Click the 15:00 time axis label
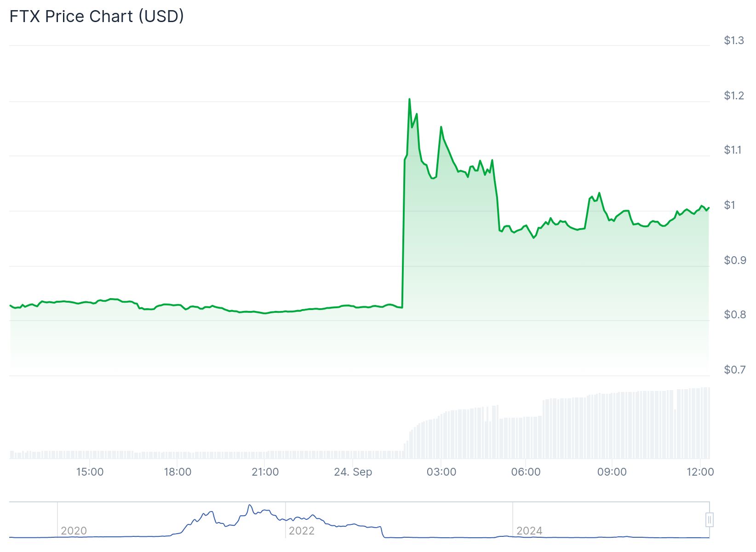 pyautogui.click(x=90, y=472)
